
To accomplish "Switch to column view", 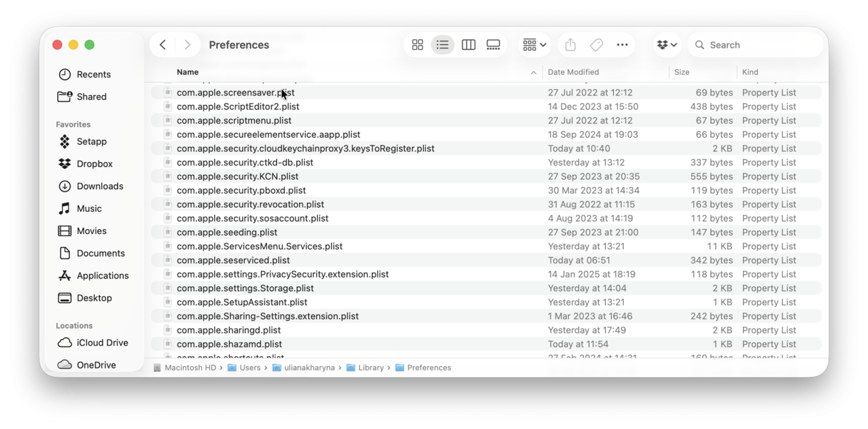I will (x=468, y=44).
